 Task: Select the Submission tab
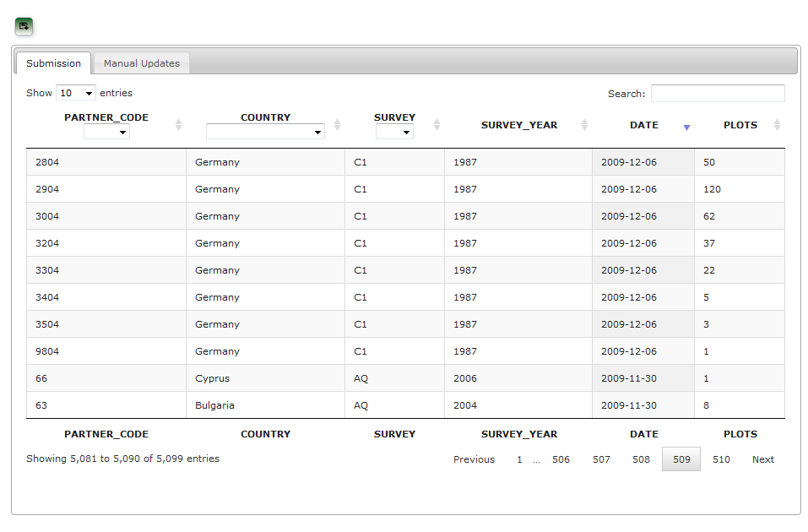click(x=53, y=63)
